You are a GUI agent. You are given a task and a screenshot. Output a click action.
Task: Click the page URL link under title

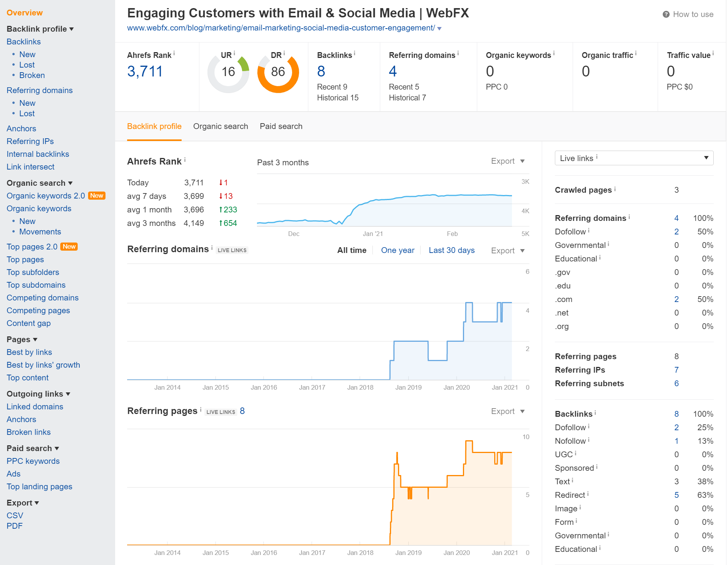coord(281,28)
